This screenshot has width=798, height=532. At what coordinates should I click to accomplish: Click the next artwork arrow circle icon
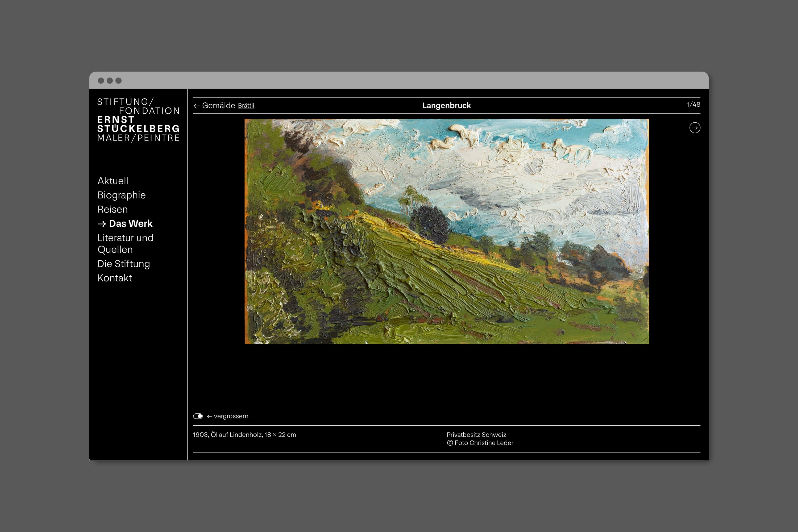pyautogui.click(x=695, y=128)
